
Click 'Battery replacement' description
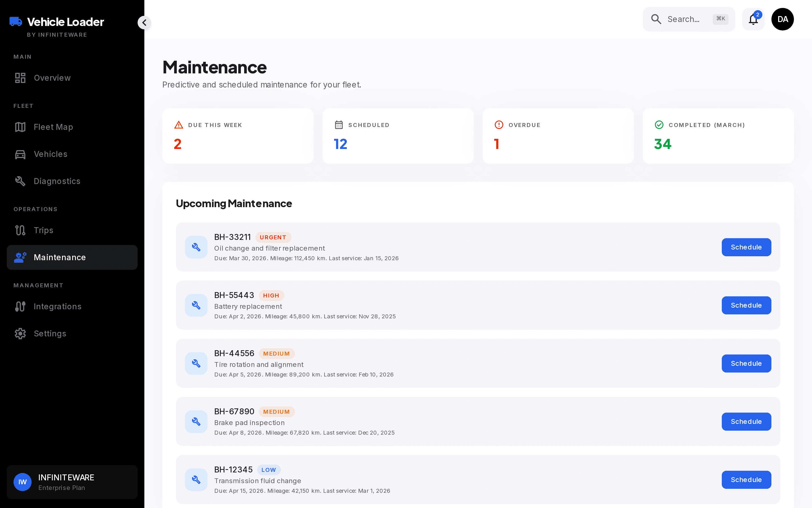coord(248,306)
